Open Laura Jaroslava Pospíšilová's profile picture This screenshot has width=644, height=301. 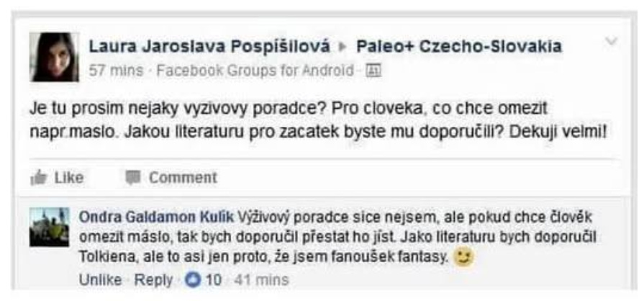(x=54, y=57)
